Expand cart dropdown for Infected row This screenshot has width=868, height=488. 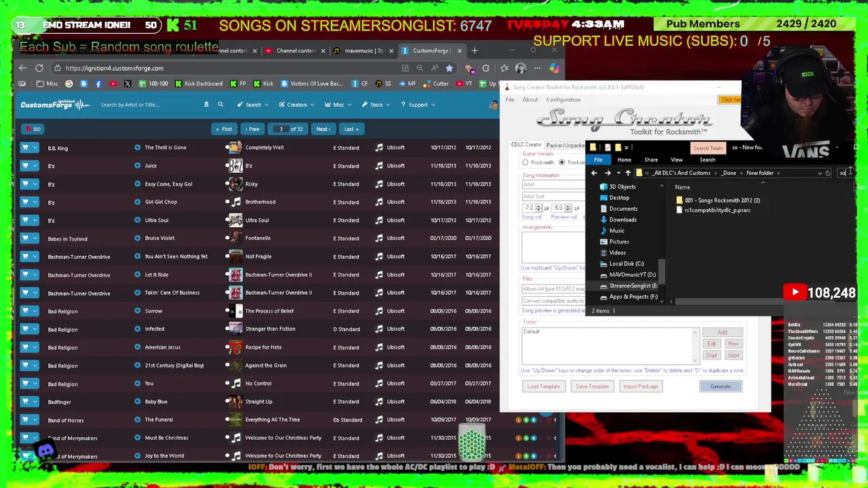tap(35, 329)
